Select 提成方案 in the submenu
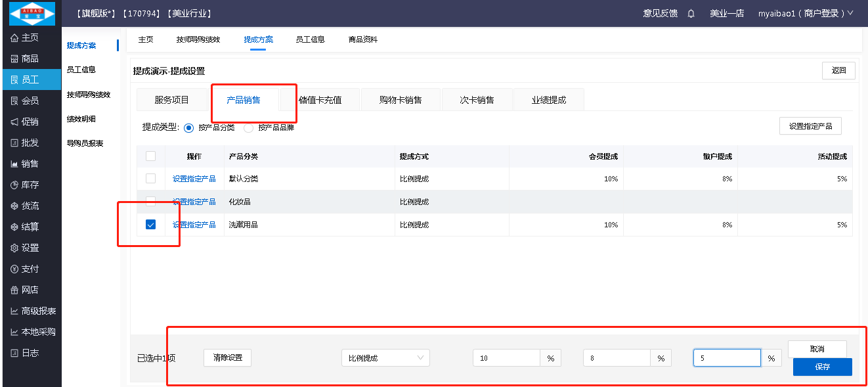This screenshot has height=387, width=868. tap(81, 45)
